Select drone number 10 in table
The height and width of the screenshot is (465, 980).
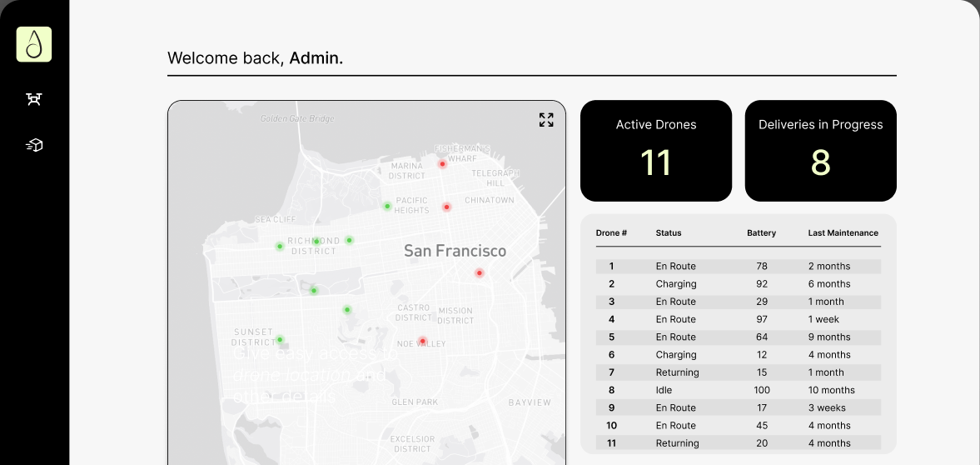pos(611,426)
